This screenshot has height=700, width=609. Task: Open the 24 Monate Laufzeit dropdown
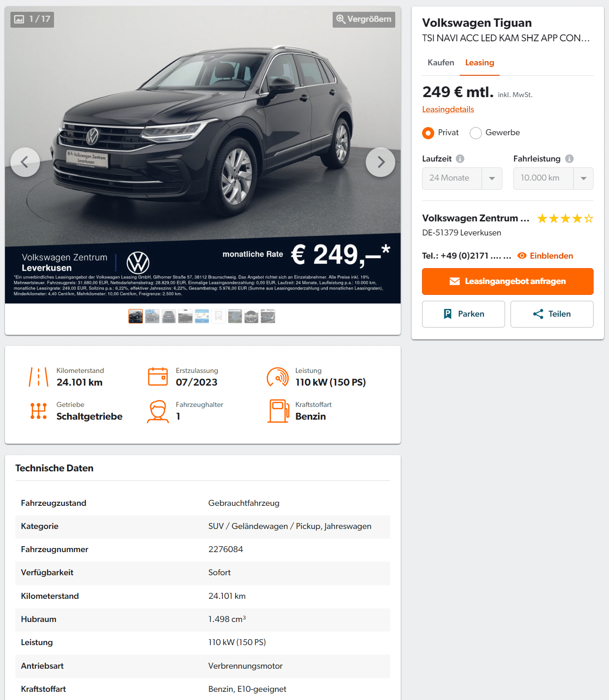click(462, 178)
